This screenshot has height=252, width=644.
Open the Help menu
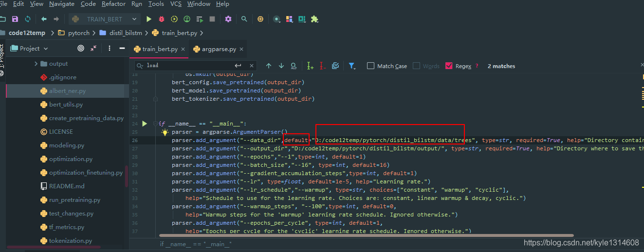point(222,4)
